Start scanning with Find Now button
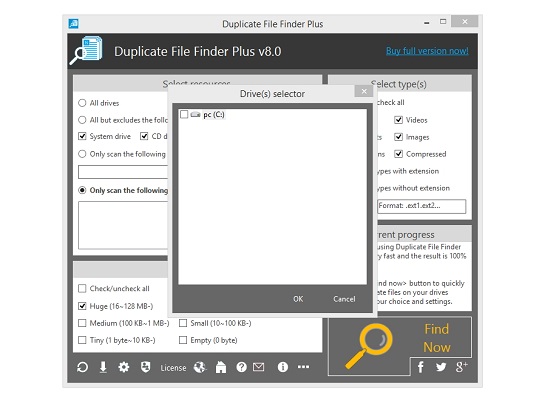 click(436, 338)
